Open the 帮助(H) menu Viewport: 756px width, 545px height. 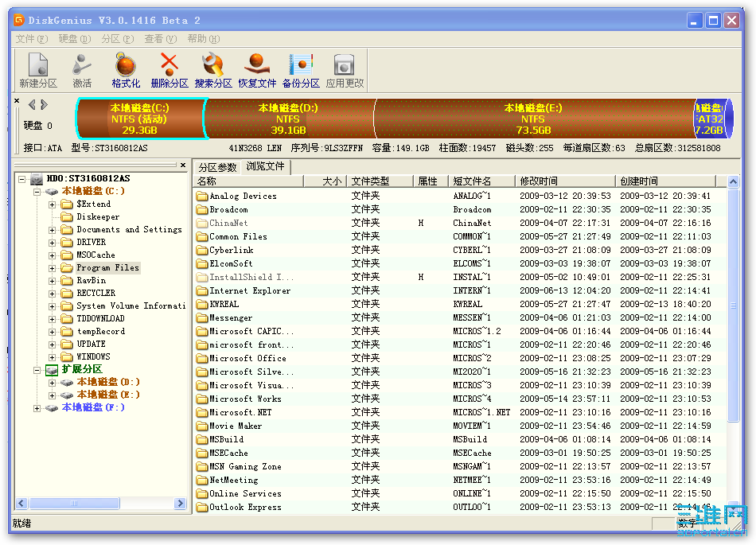(x=204, y=39)
